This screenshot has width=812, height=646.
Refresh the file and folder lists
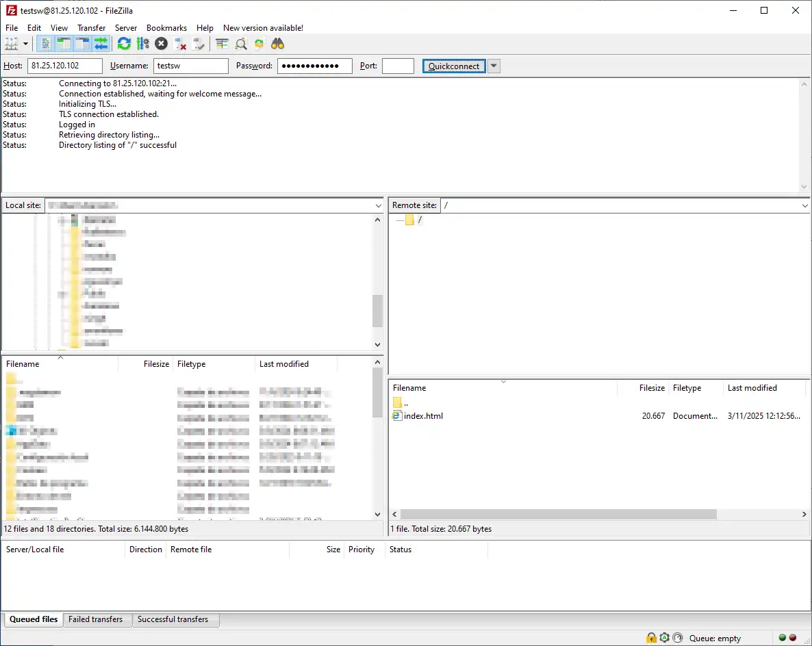click(x=124, y=44)
